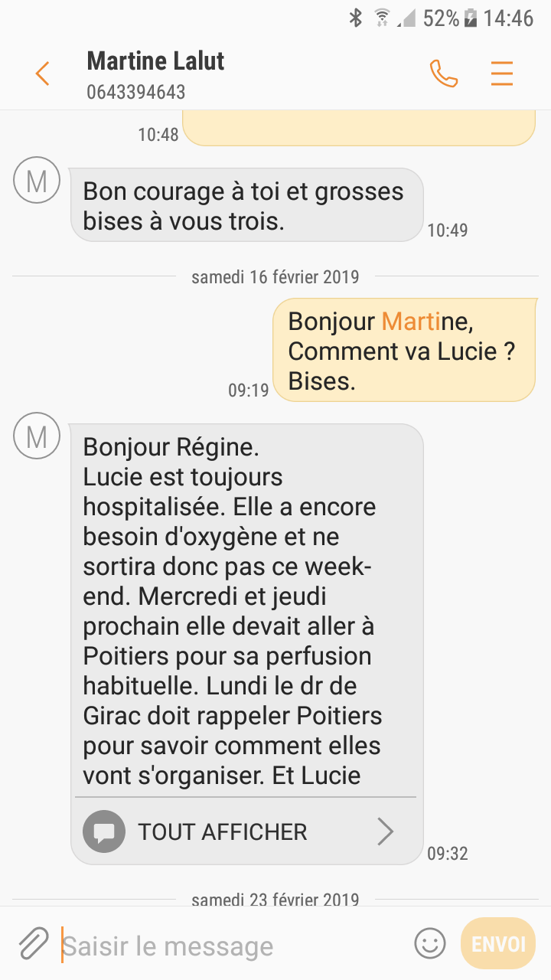Tap the speech bubble icon beside TOUT AFFICHER
The height and width of the screenshot is (980, 551).
click(x=104, y=832)
